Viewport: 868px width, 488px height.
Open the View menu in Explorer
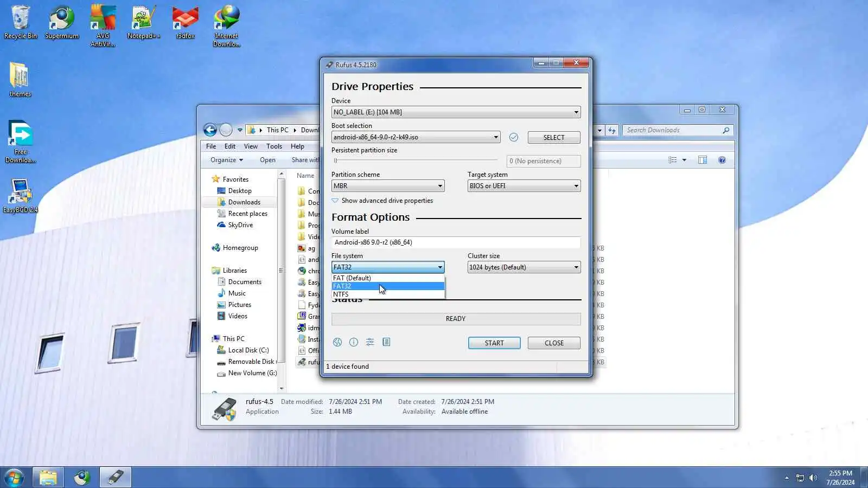coord(251,146)
